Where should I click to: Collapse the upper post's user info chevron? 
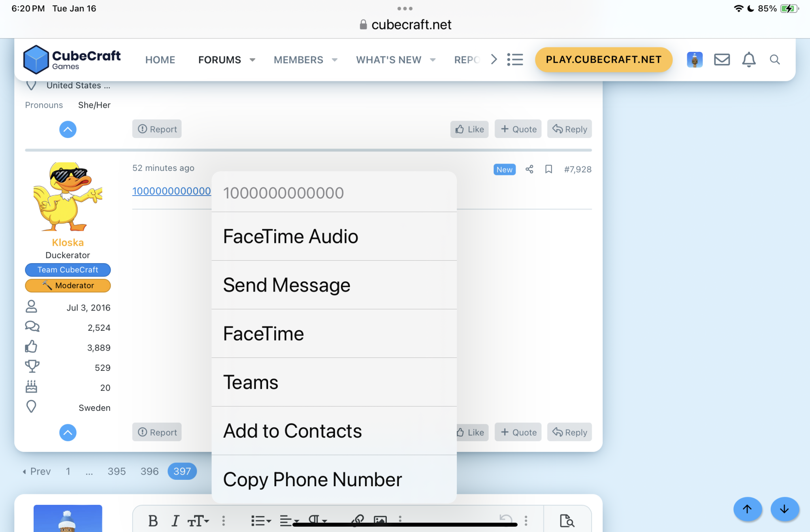pos(68,130)
